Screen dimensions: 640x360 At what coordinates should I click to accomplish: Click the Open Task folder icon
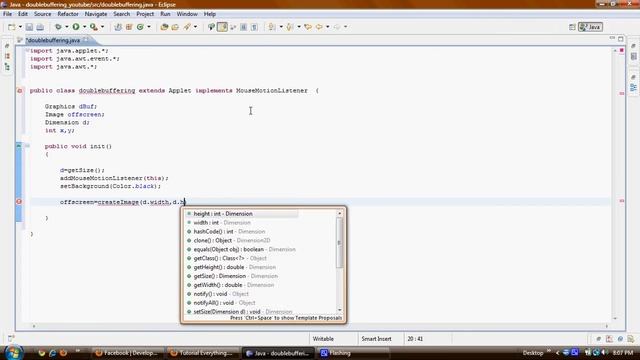(175, 27)
